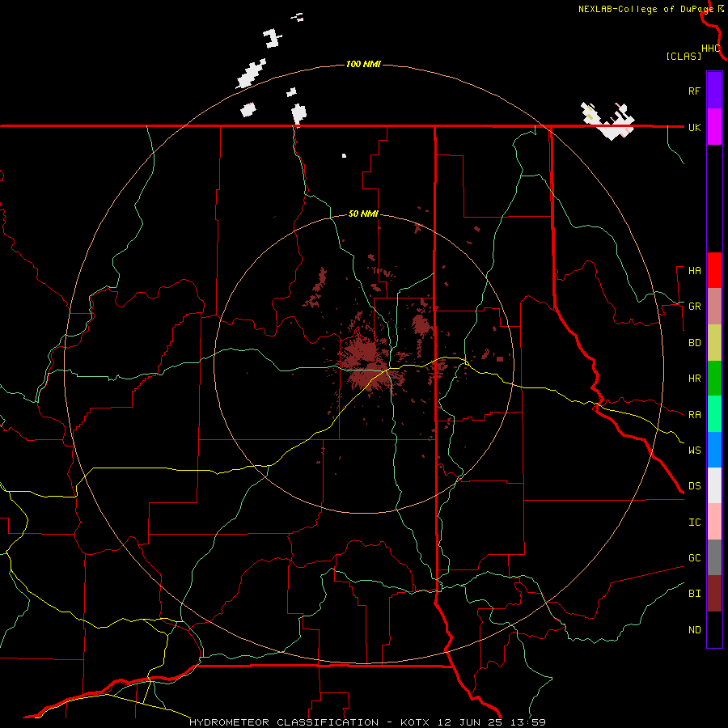Viewport: 728px width, 728px height.
Task: Click the GC legend label
Action: (694, 557)
